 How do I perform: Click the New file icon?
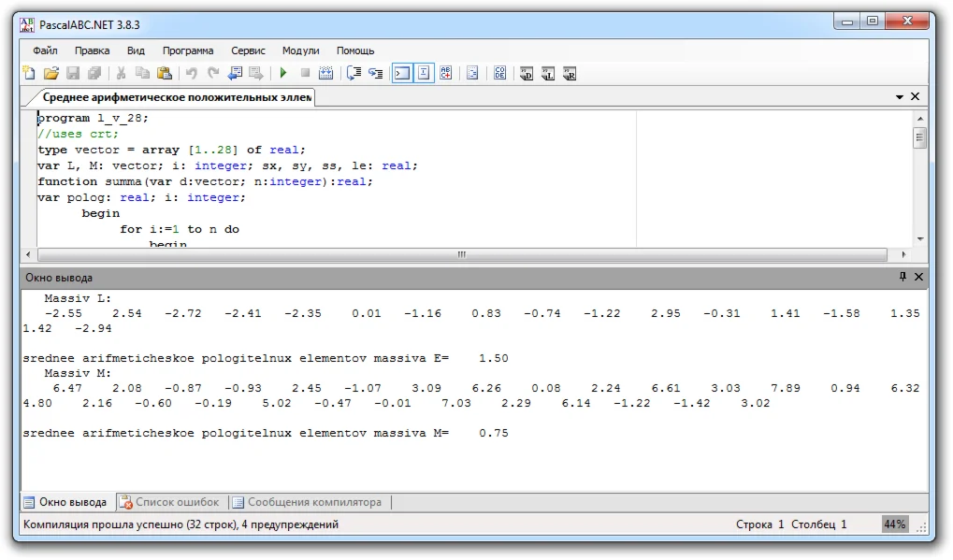point(29,73)
